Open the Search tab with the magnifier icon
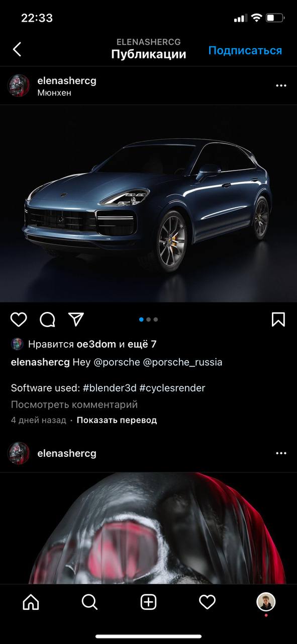 [x=89, y=602]
